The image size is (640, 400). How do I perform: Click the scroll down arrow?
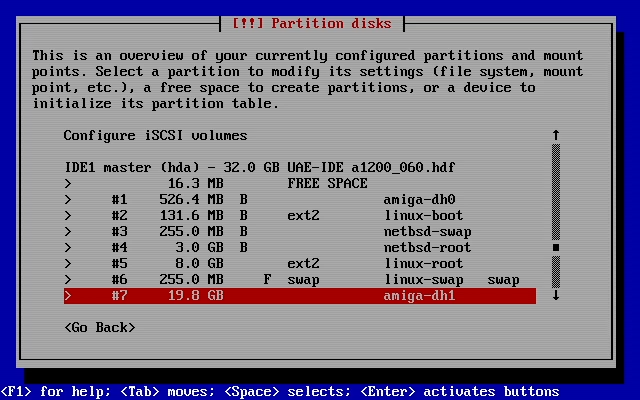click(556, 295)
